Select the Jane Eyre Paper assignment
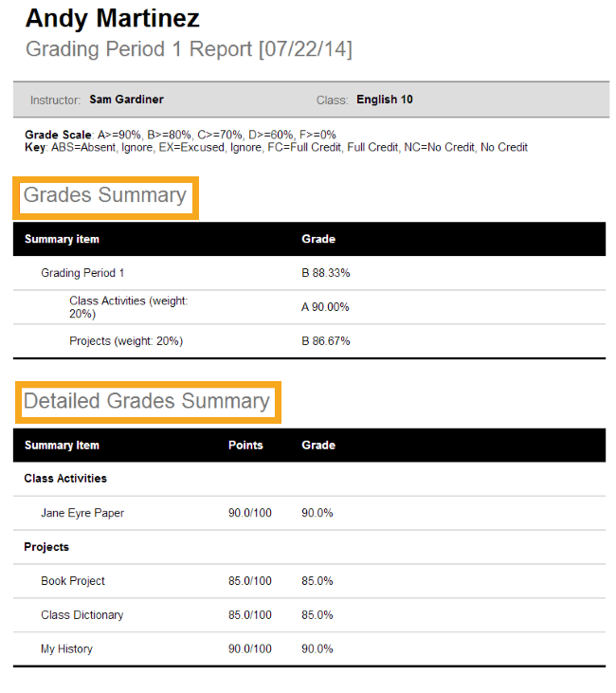The height and width of the screenshot is (693, 616). [82, 513]
